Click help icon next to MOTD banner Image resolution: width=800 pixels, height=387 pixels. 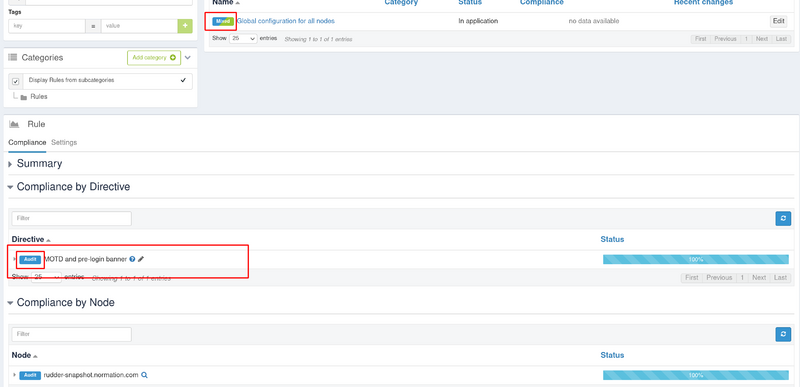tap(132, 259)
